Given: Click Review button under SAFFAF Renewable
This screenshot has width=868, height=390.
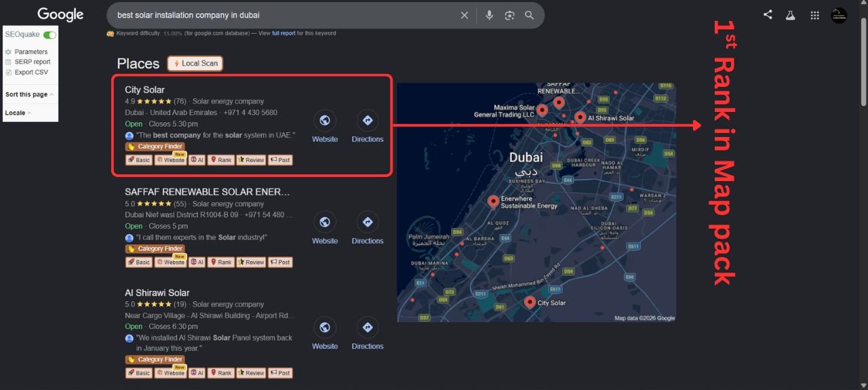Looking at the screenshot, I should coord(251,262).
